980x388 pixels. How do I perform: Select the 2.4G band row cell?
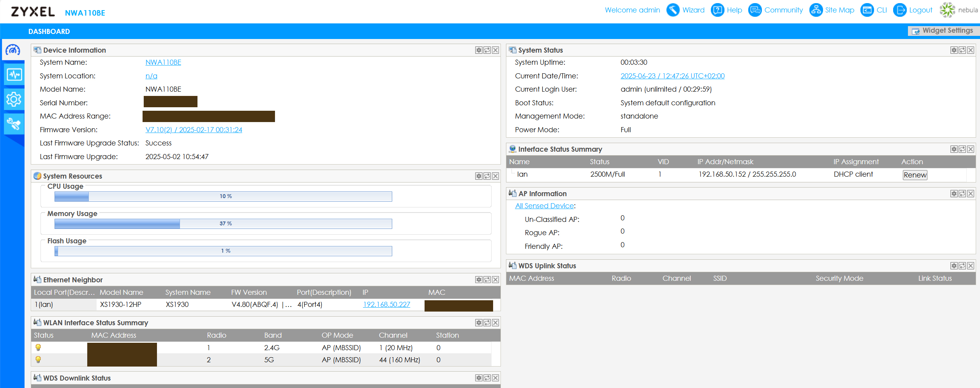(272, 348)
